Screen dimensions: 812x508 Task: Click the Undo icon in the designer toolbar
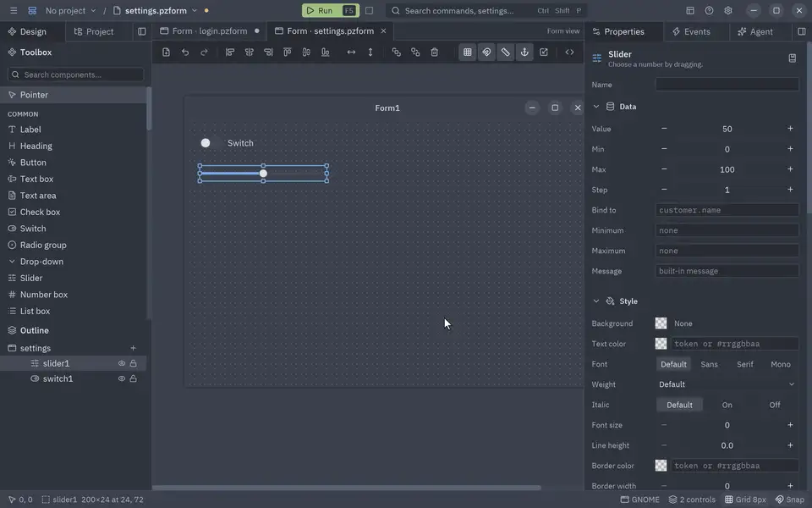pyautogui.click(x=185, y=52)
